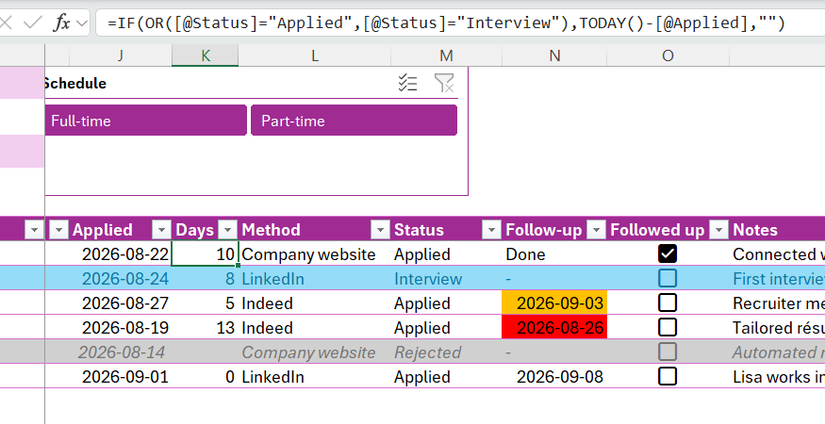Select the Done follow-up cell

[x=555, y=254]
